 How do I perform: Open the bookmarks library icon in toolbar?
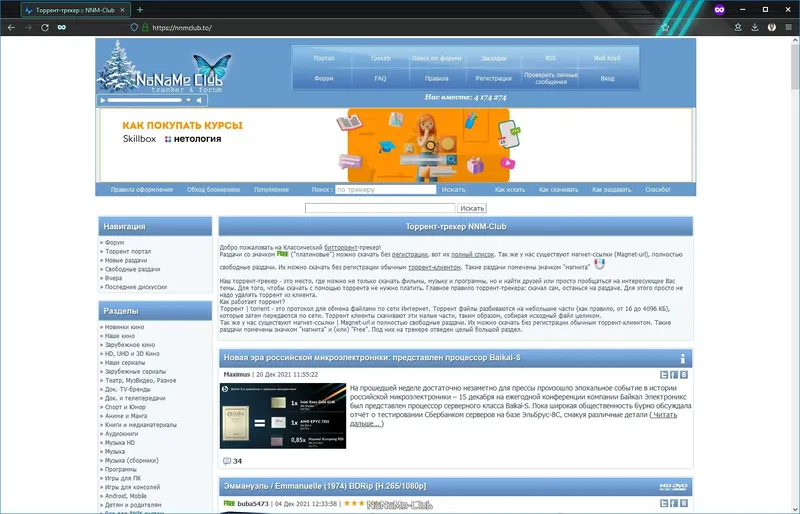[738, 28]
